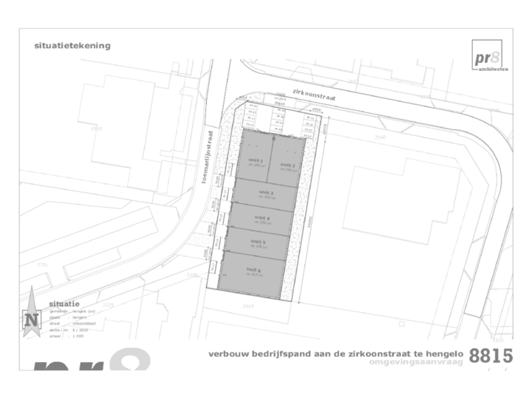Select unit 6 at the building bottom
Image resolution: width=532 pixels, height=399 pixels.
click(x=253, y=273)
